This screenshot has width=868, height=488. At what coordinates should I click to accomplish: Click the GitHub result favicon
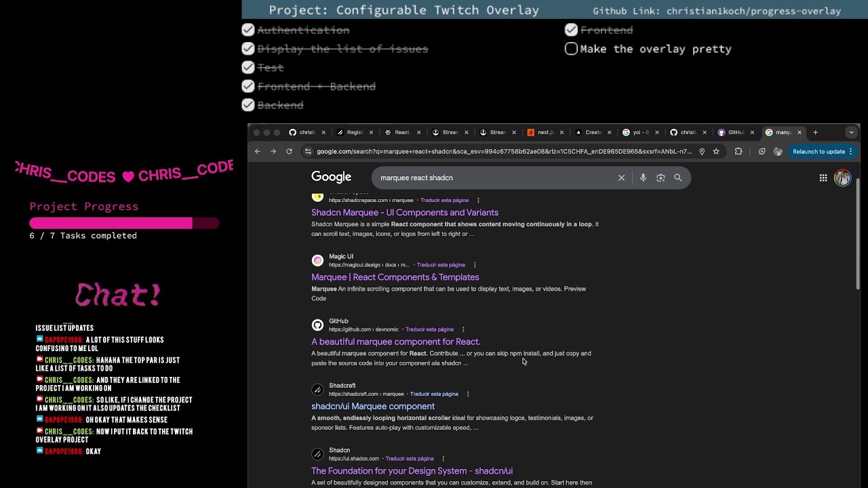click(317, 325)
